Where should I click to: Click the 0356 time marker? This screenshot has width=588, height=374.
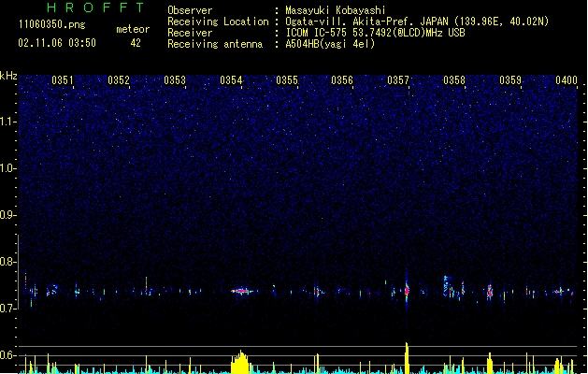(342, 80)
